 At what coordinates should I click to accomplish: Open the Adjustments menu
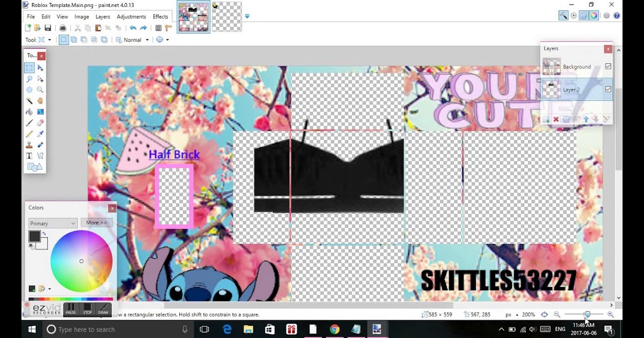pos(131,17)
